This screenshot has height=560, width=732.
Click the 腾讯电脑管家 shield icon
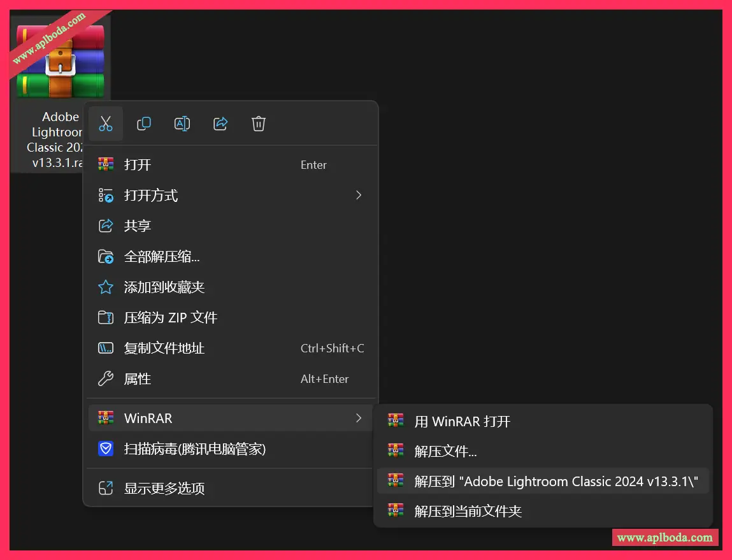coord(106,450)
